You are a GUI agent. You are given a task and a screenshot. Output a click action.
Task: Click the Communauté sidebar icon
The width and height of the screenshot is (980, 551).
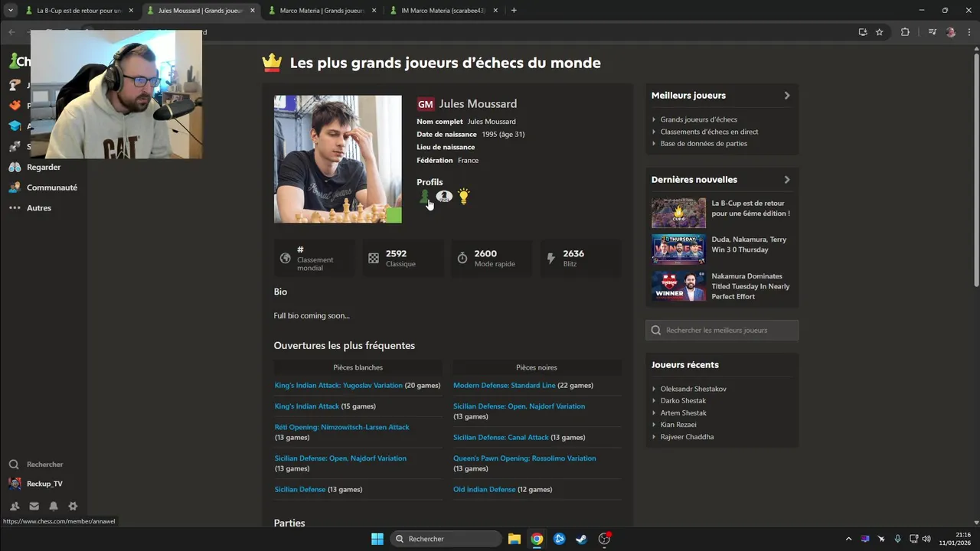[15, 187]
